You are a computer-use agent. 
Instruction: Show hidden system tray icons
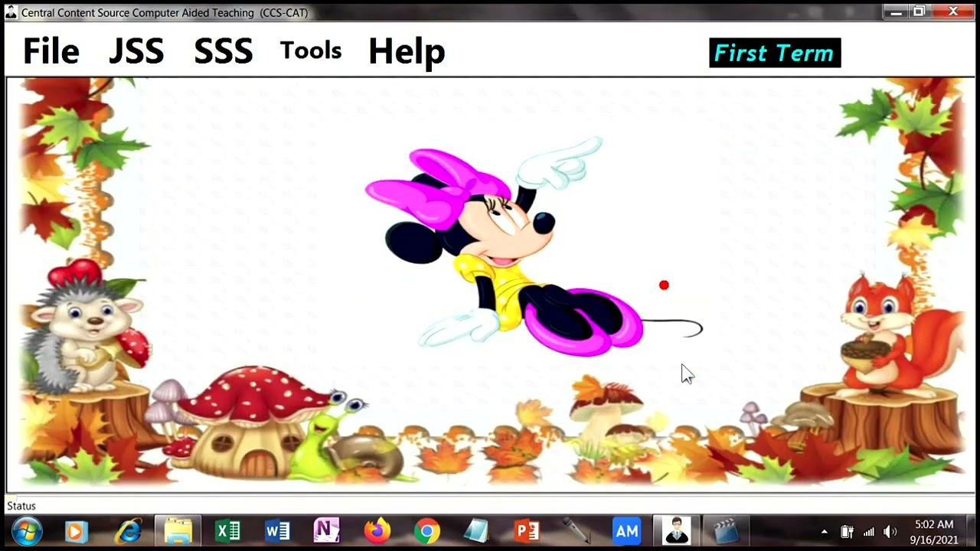coord(824,532)
